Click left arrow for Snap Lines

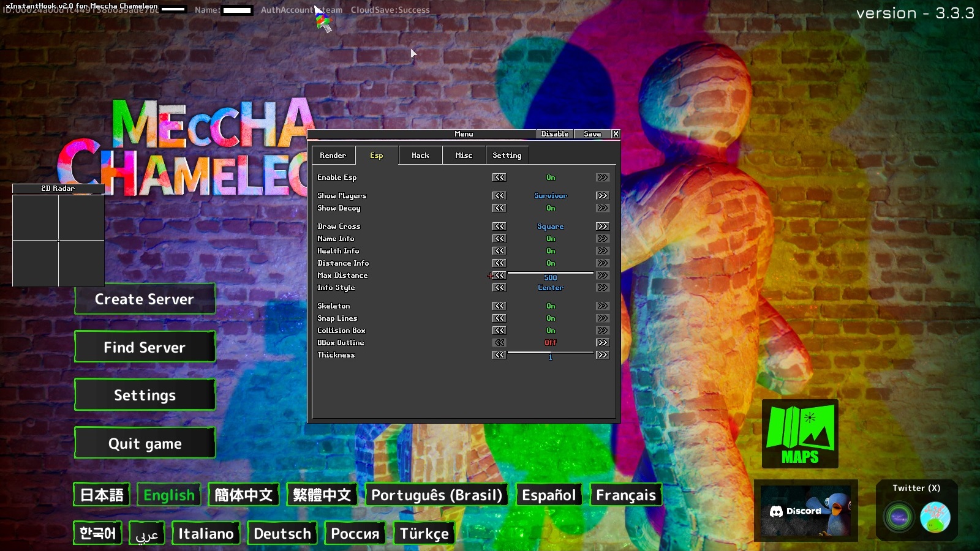[x=499, y=318]
